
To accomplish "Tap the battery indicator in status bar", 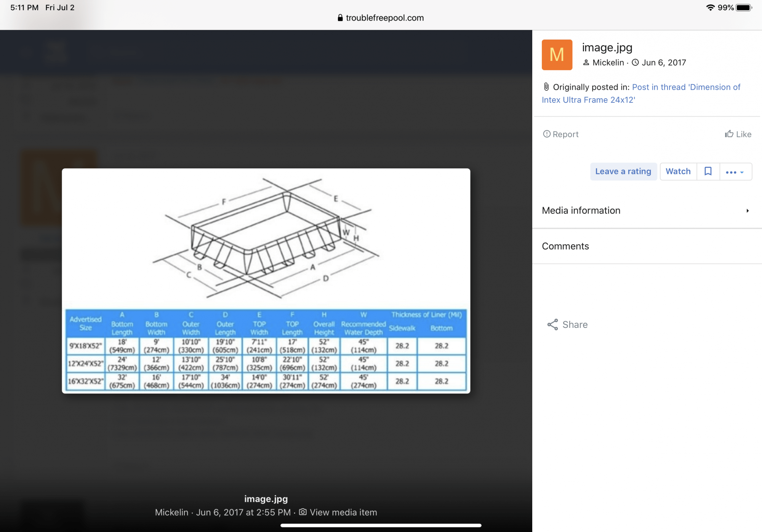I will click(x=744, y=8).
